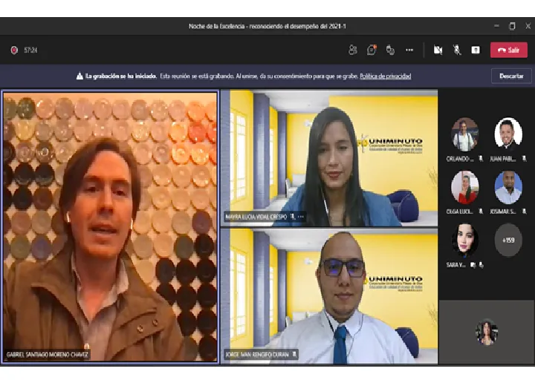The height and width of the screenshot is (392, 535).
Task: Open the meeting chat icon
Action: pos(372,50)
